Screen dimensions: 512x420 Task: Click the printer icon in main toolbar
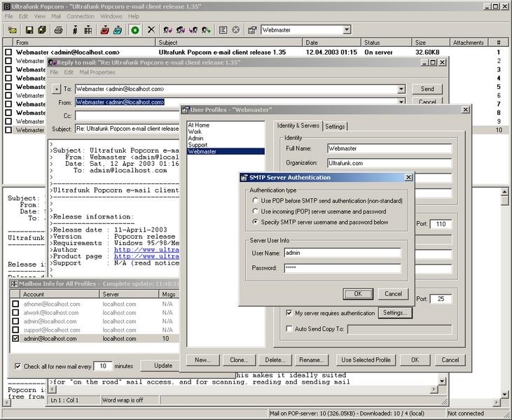pos(58,30)
